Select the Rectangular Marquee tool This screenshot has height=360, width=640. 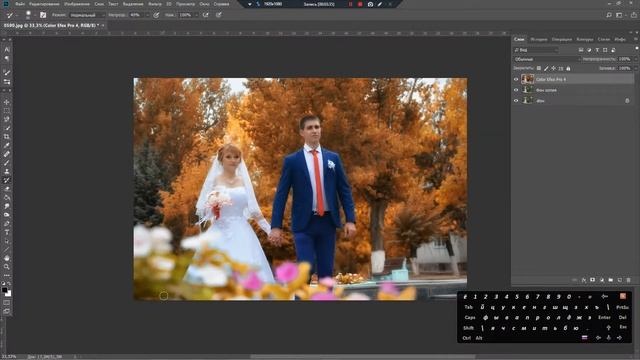coord(7,111)
